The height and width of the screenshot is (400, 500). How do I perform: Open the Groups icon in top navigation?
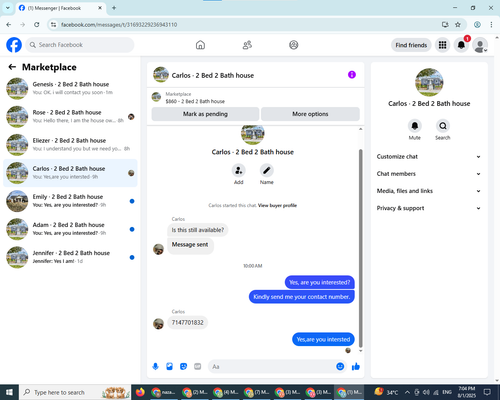click(294, 45)
